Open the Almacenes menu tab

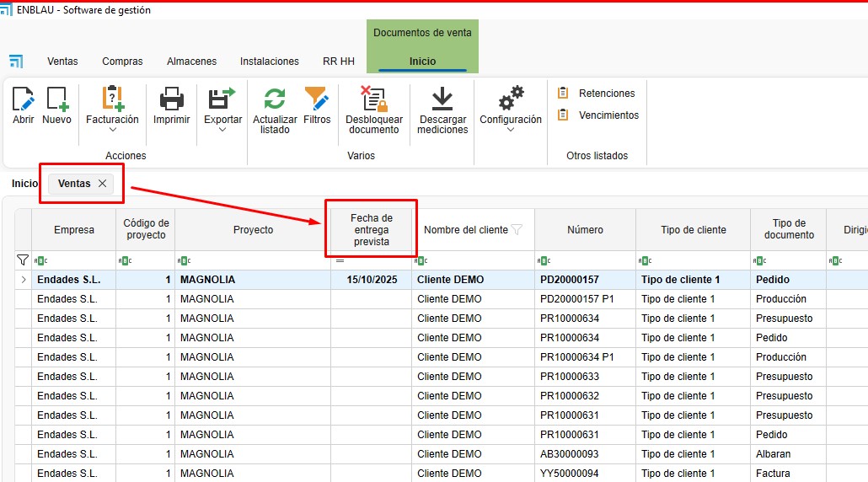click(191, 62)
